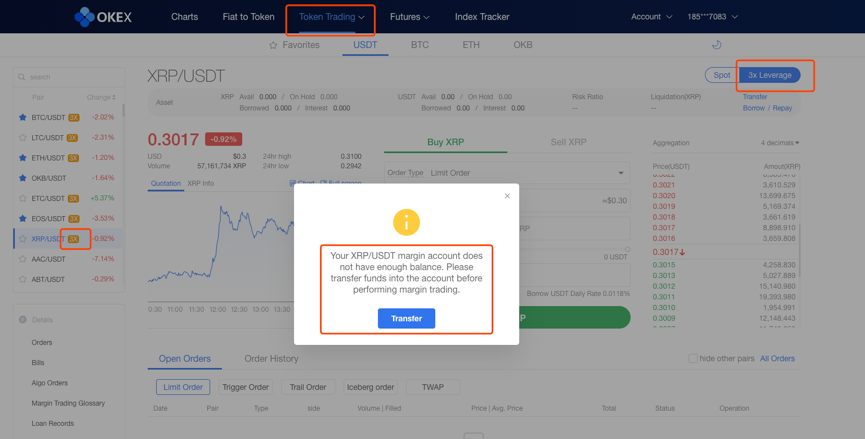
Task: Open Bills in Details sidebar
Action: pyautogui.click(x=38, y=363)
